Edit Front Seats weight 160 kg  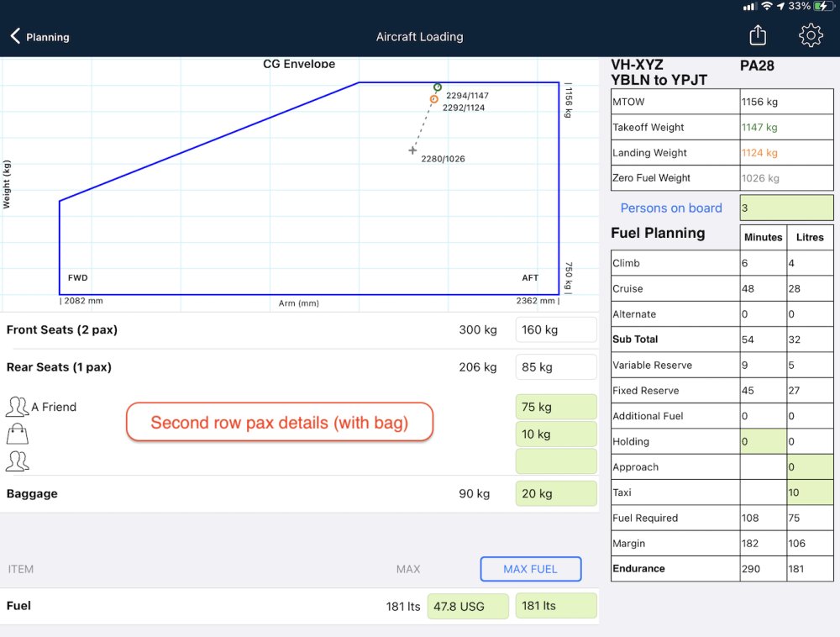(x=555, y=329)
